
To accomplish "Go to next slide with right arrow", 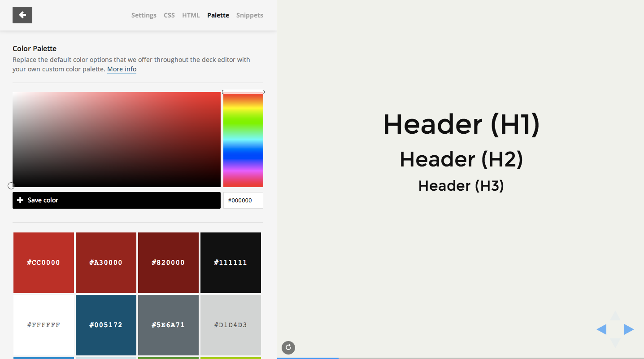I will [629, 329].
